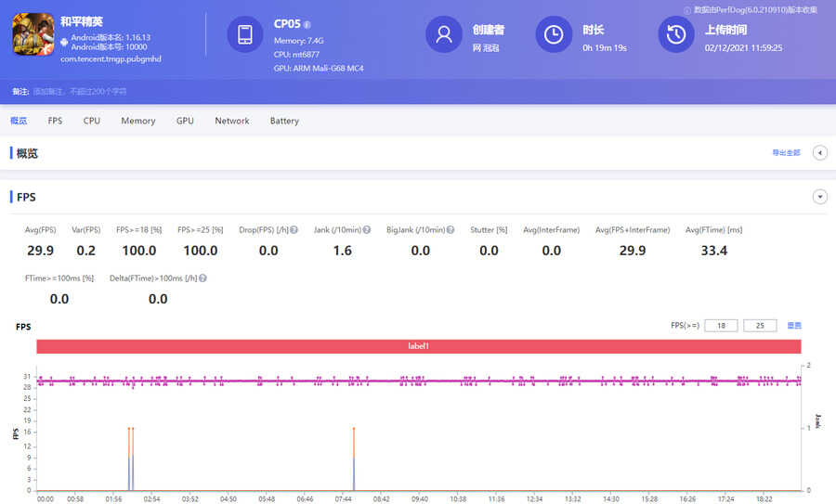Click the jank spike near 07:44 in chart
836x504 pixels.
[x=354, y=459]
